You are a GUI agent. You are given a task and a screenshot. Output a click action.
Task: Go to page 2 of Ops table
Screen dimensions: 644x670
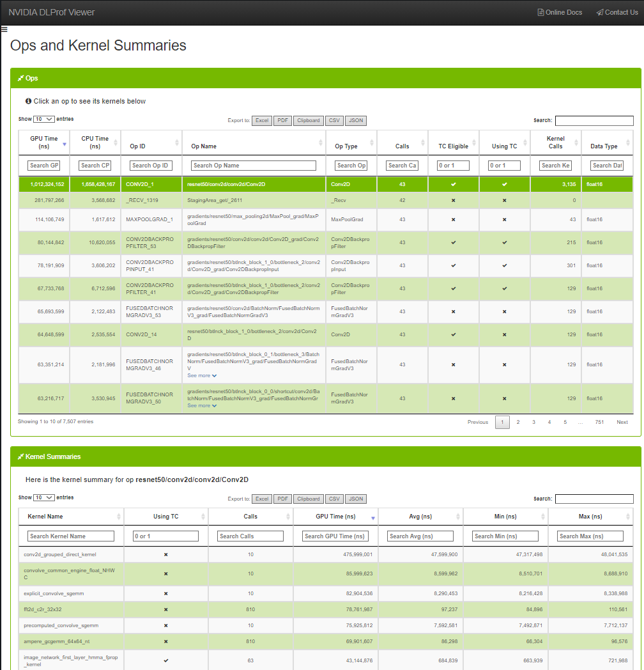518,422
